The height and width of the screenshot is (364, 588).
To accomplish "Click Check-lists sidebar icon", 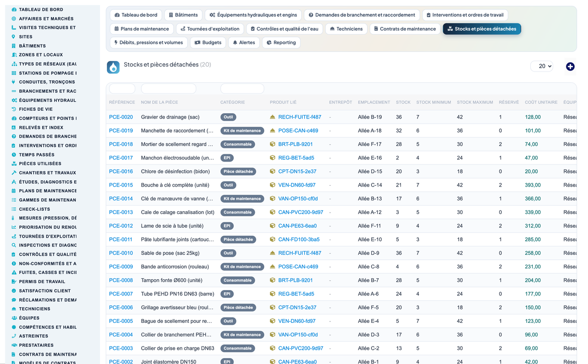I will [x=14, y=209].
